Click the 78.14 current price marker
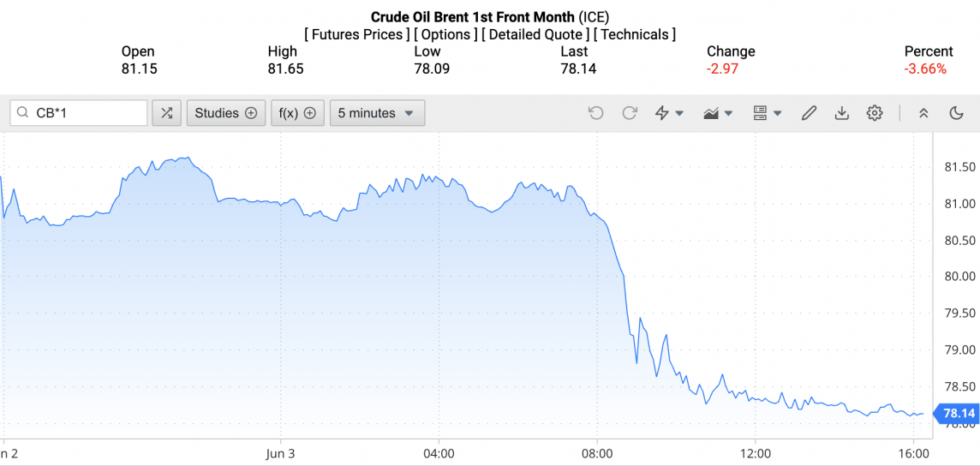 tap(958, 414)
